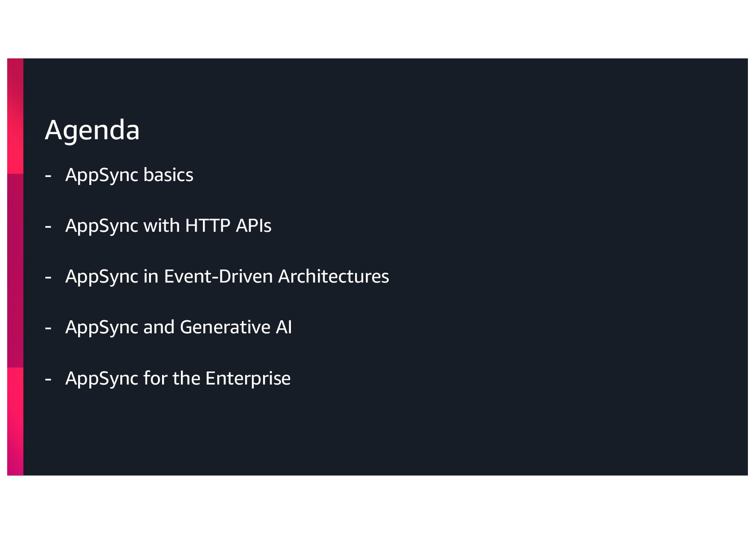Viewport: 756px width, 535px height.
Task: Click the white margin above the slide
Action: 377,27
